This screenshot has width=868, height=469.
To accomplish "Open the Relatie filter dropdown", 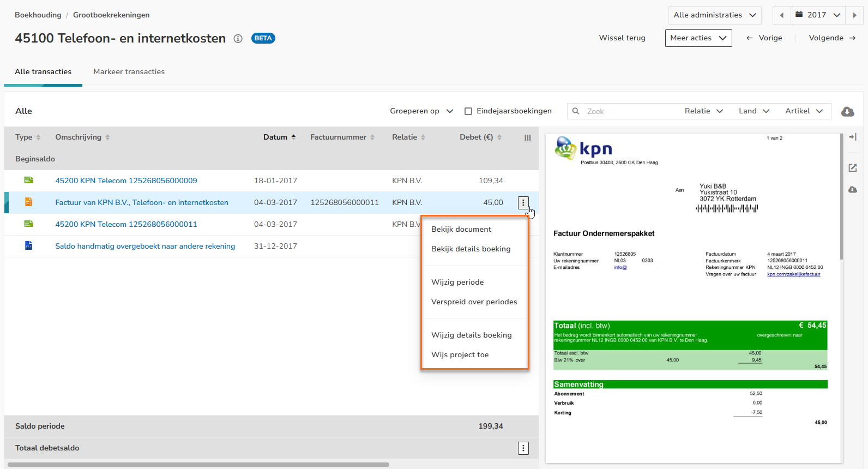I will coord(704,111).
